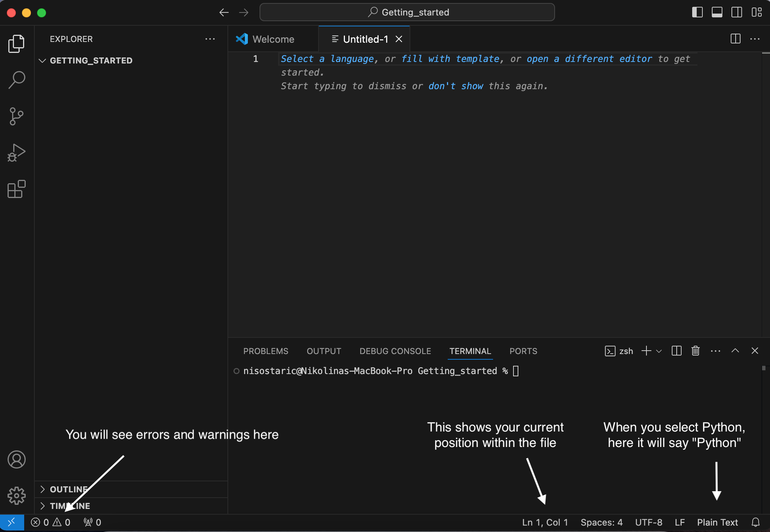This screenshot has height=532, width=770.
Task: Open the Extensions view
Action: (x=17, y=189)
